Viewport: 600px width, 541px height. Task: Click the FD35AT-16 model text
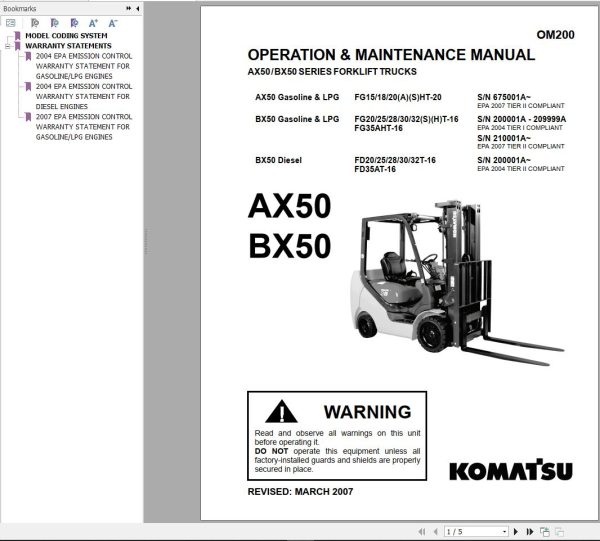375,169
